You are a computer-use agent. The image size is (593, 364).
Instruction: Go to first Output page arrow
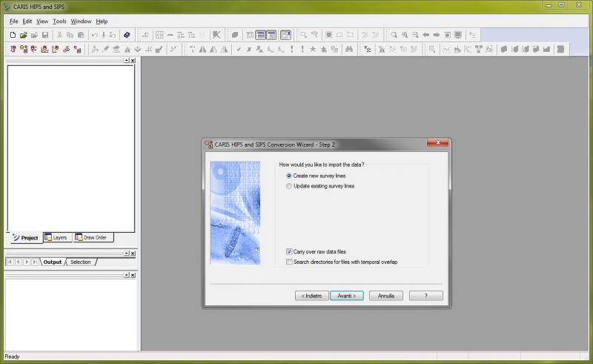(x=10, y=262)
